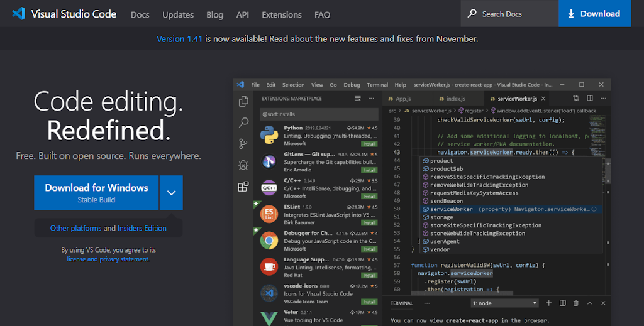Click the Vetur extension icon

click(269, 318)
